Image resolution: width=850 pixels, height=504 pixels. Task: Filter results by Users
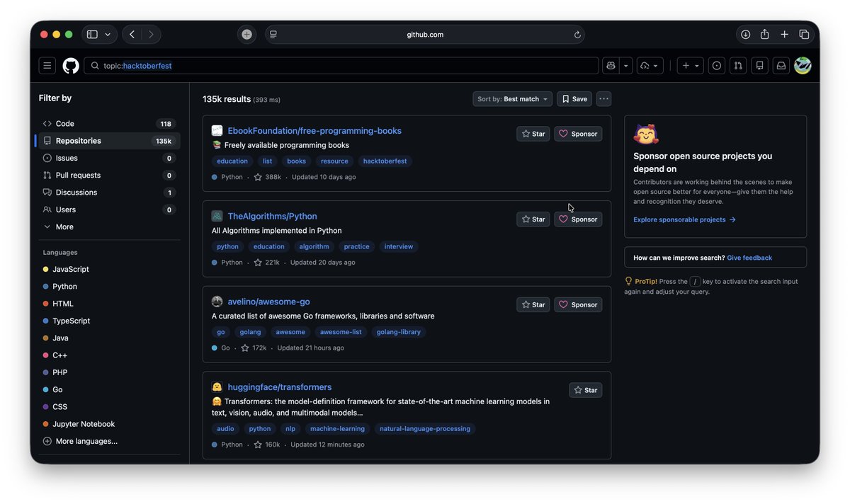click(108, 210)
